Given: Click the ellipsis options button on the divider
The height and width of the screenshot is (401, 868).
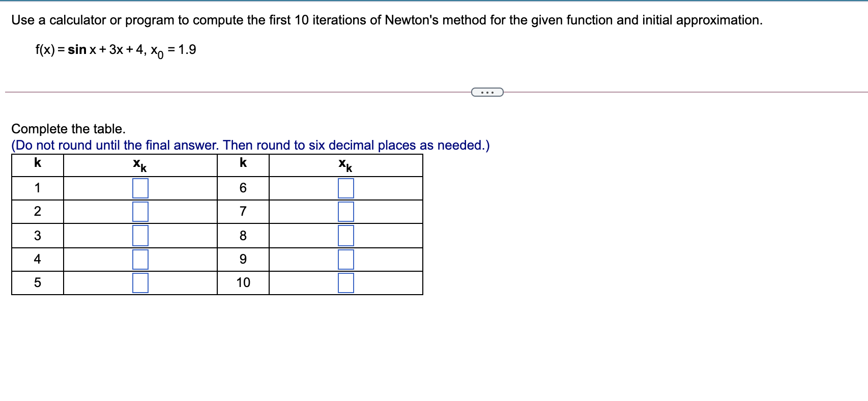Looking at the screenshot, I should (486, 92).
